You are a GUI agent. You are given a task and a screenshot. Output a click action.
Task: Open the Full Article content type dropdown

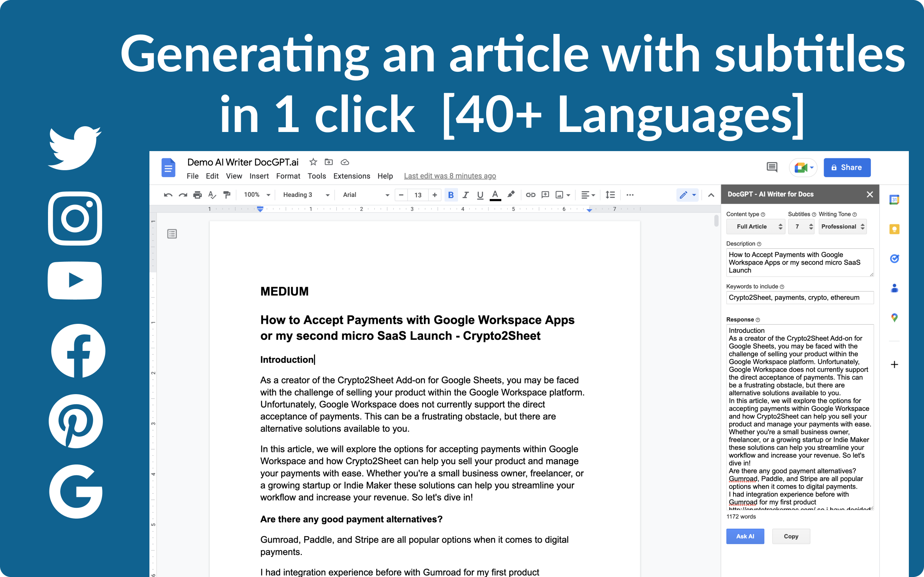click(x=755, y=226)
